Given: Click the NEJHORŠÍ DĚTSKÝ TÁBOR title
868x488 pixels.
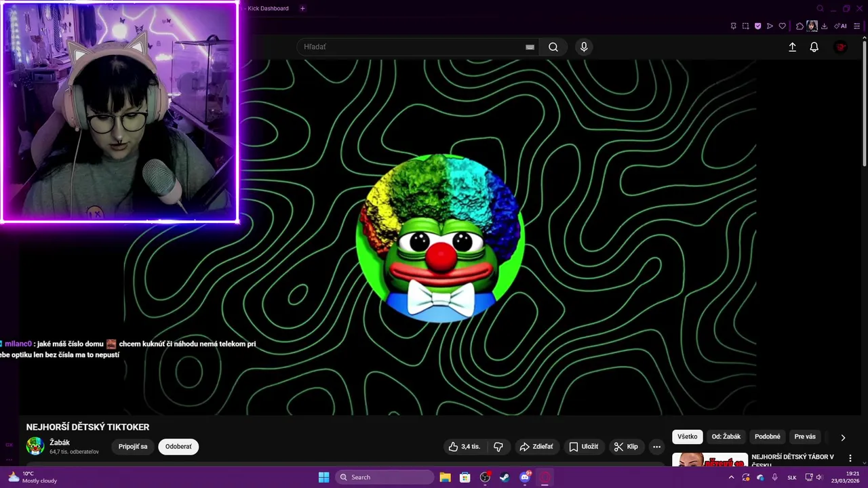Looking at the screenshot, I should tap(793, 460).
